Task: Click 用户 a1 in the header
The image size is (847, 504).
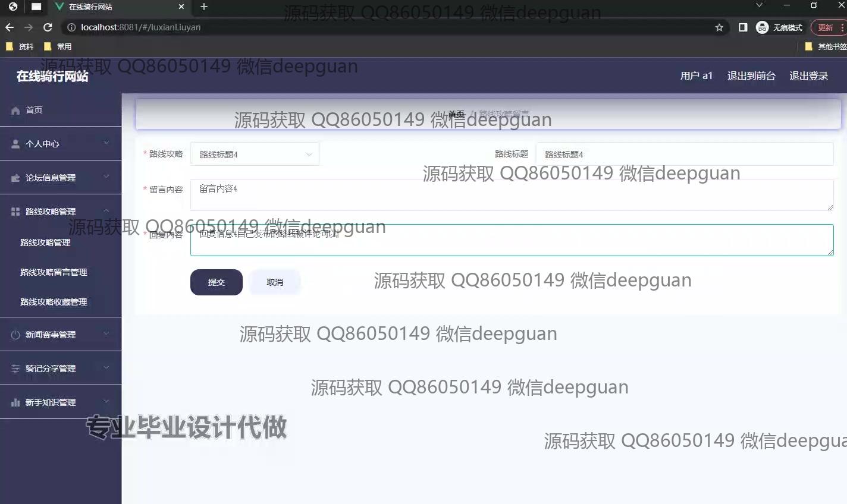Action: click(697, 76)
